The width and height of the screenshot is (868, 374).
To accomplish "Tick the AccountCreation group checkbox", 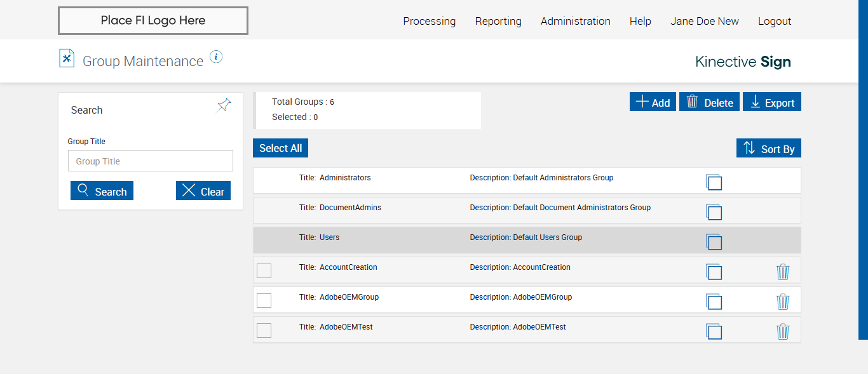I will pyautogui.click(x=264, y=271).
